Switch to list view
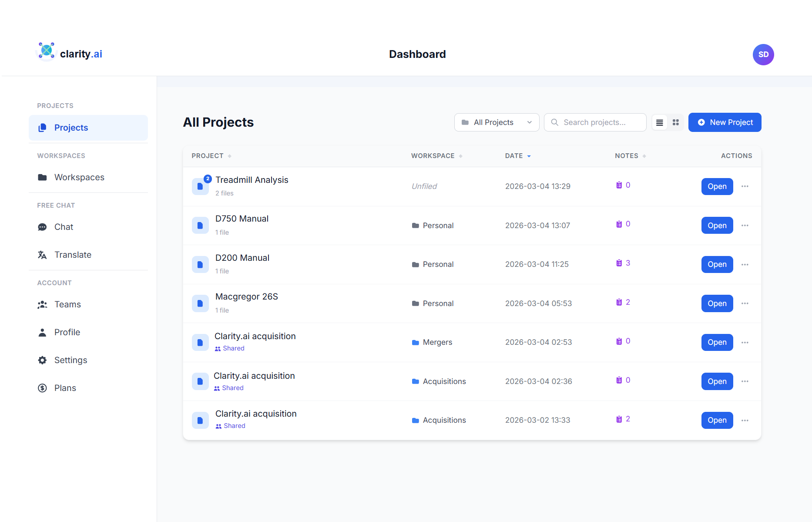This screenshot has height=522, width=812. (659, 122)
